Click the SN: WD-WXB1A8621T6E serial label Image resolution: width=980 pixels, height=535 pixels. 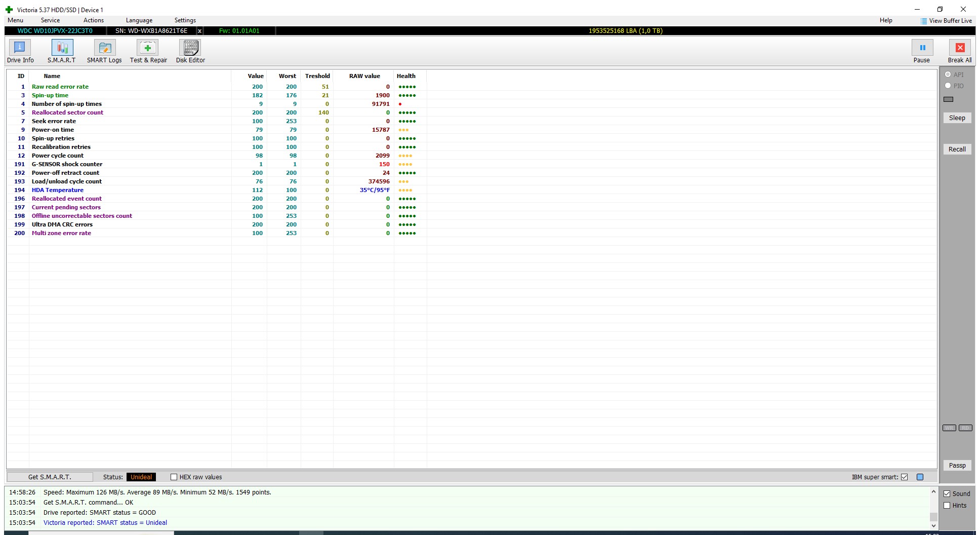point(151,31)
